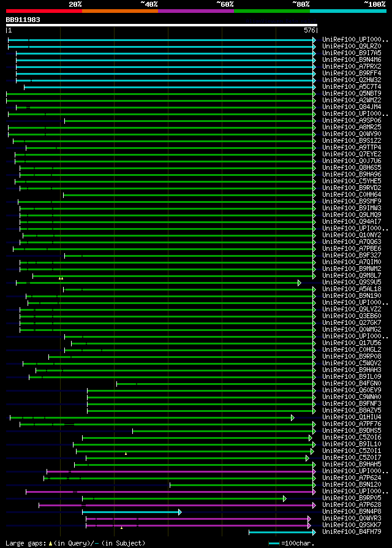Select the UniRef100_B9SMF9 label

pyautogui.click(x=352, y=201)
